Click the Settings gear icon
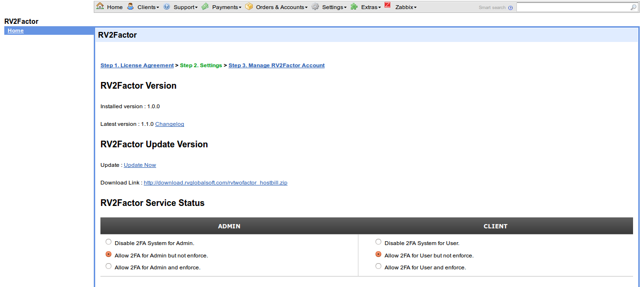The image size is (644, 287). (x=315, y=7)
